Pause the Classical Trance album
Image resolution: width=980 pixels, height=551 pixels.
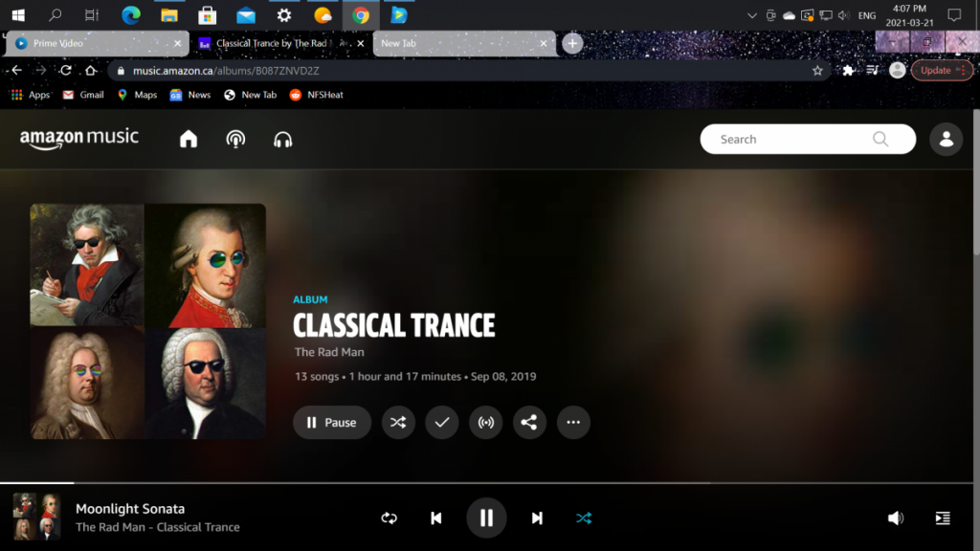(332, 422)
